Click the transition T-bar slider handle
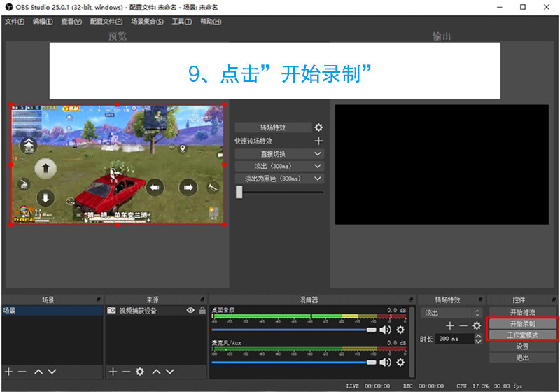This screenshot has height=392, width=560. [x=239, y=192]
